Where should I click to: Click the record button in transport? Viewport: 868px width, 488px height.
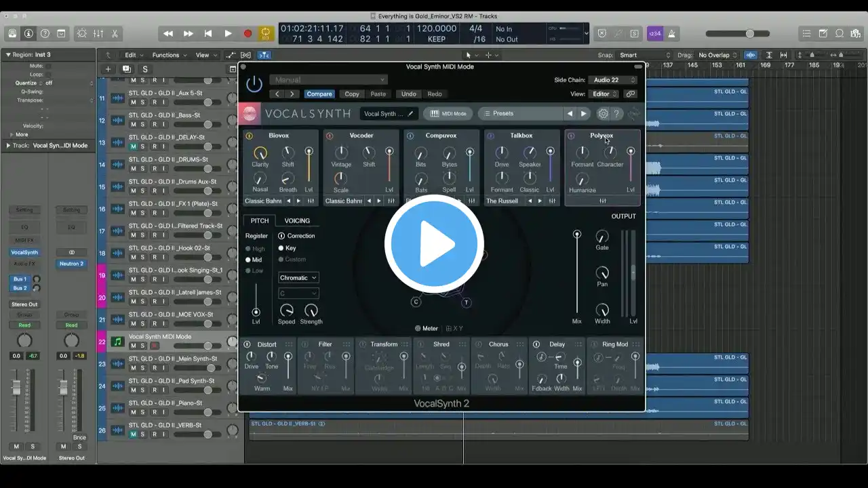[248, 33]
